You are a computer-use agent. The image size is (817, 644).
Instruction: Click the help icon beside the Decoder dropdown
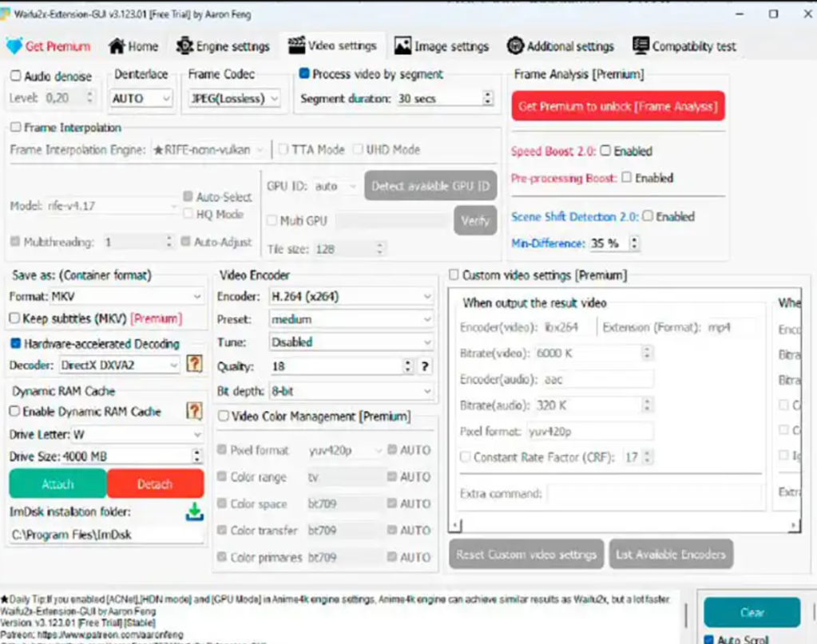pyautogui.click(x=193, y=364)
